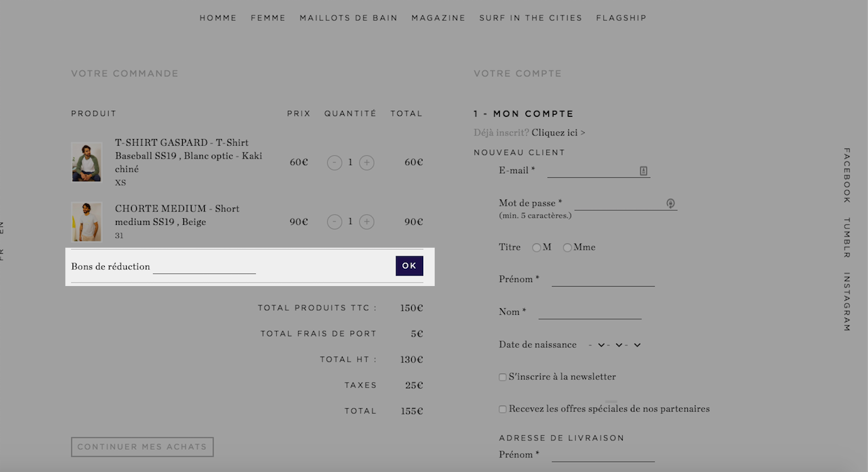Increase T-Shirt Gaspard quantity with plus icon
Screen dimensions: 868x472
[x=367, y=162]
